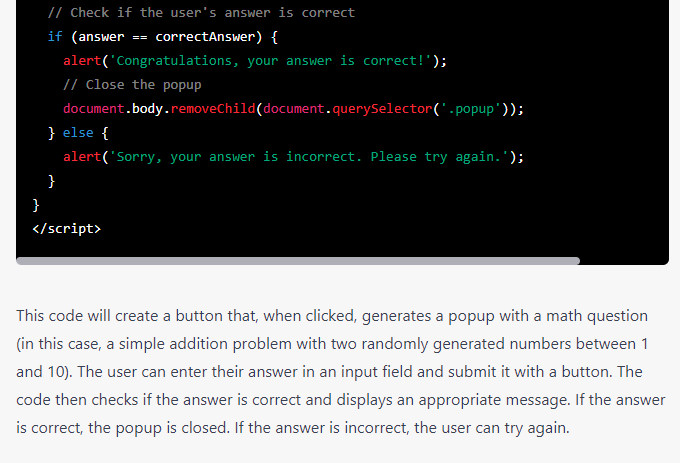Click the correctAnswer variable in the condition
Viewport: 680px width, 463px height.
[x=205, y=36]
